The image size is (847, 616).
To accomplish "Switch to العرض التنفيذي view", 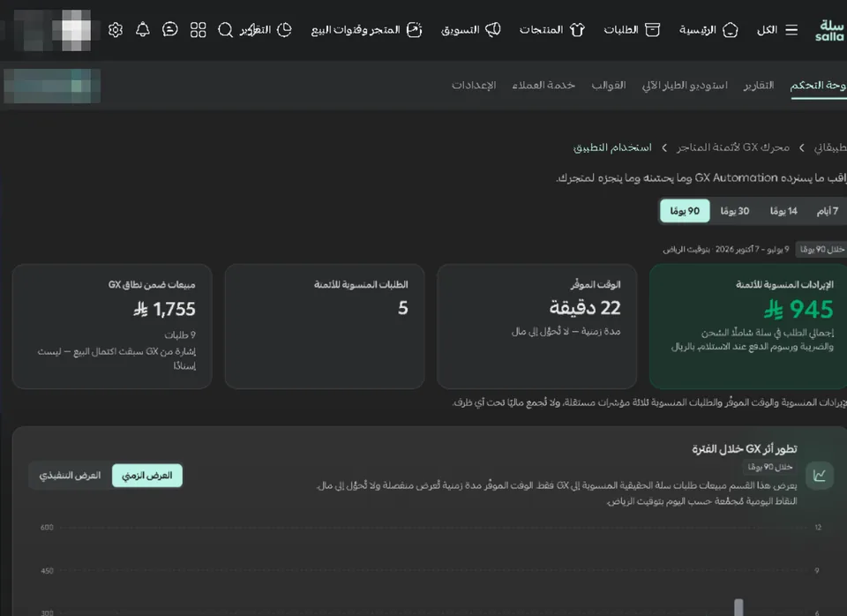I will (x=70, y=476).
